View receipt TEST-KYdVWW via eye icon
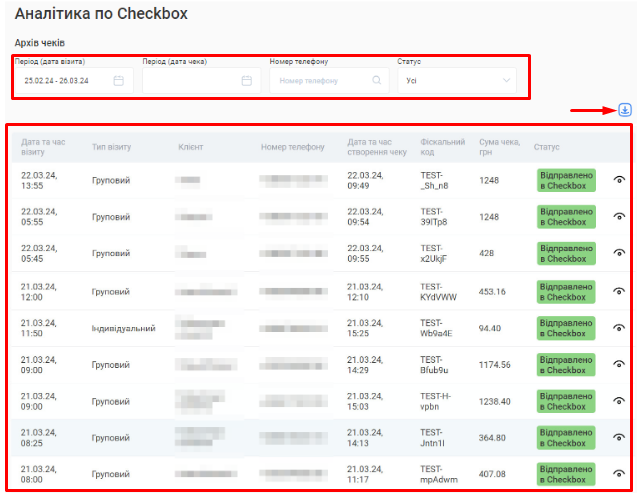Viewport: 637px width, 495px height. coord(619,291)
